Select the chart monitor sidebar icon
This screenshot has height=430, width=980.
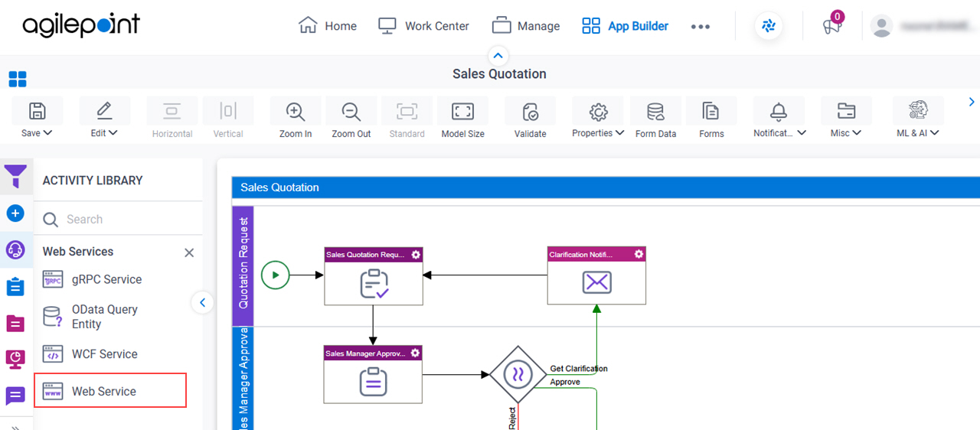pyautogui.click(x=15, y=359)
